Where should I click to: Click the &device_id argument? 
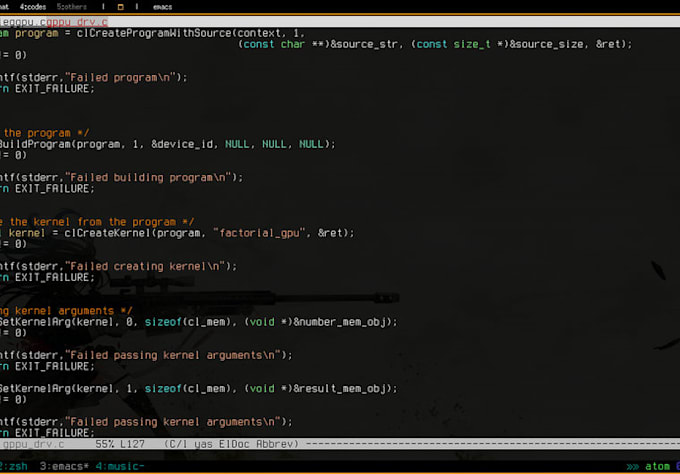pyautogui.click(x=182, y=144)
